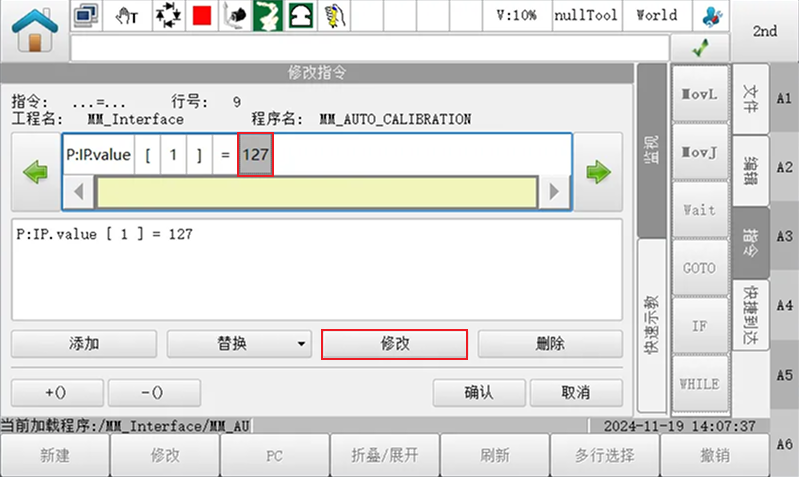The height and width of the screenshot is (477, 799).
Task: Select the equals sign token
Action: tap(225, 154)
